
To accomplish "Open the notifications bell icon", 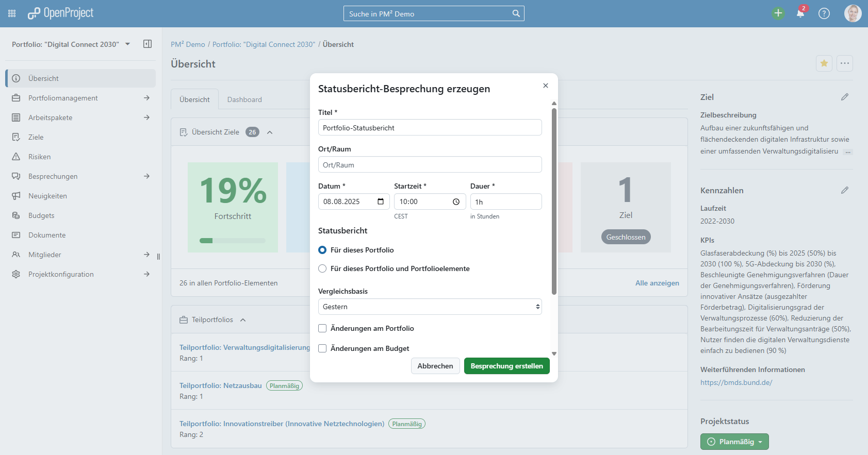I will 800,13.
